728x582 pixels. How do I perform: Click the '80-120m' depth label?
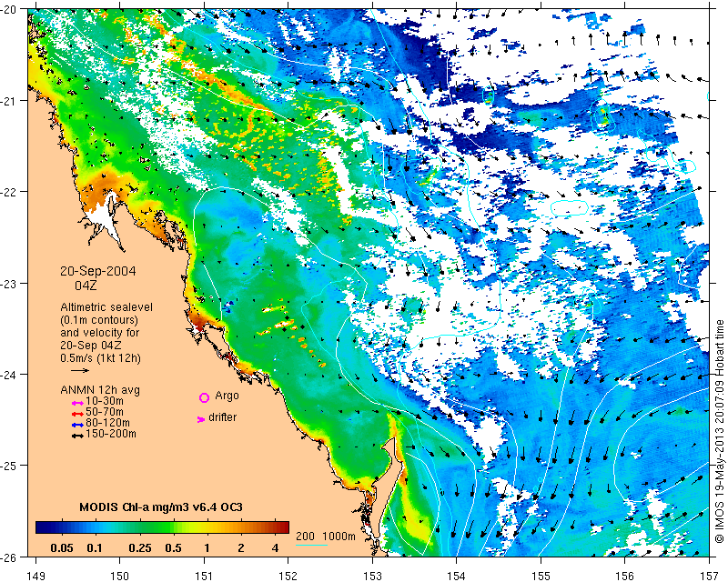click(107, 423)
